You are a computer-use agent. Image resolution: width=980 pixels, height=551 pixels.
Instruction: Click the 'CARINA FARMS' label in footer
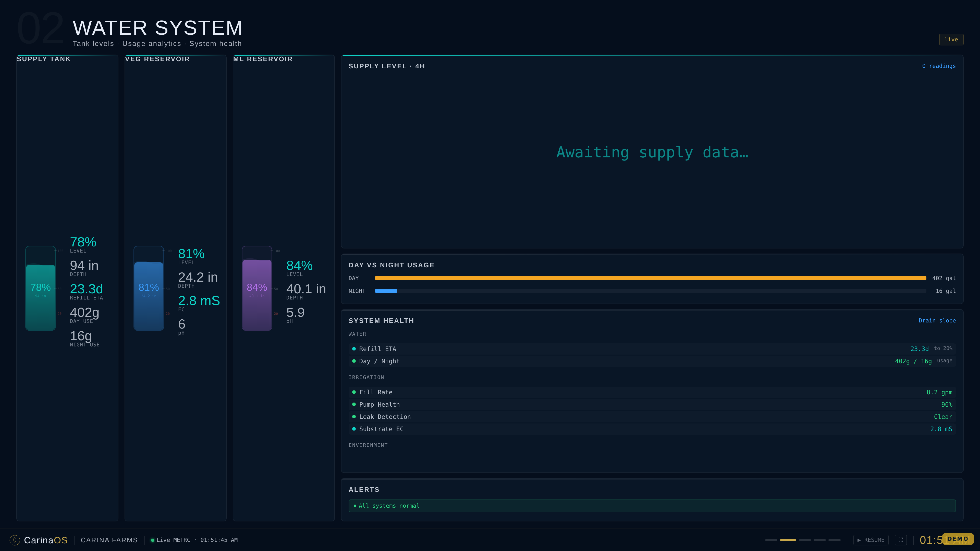pos(109,540)
